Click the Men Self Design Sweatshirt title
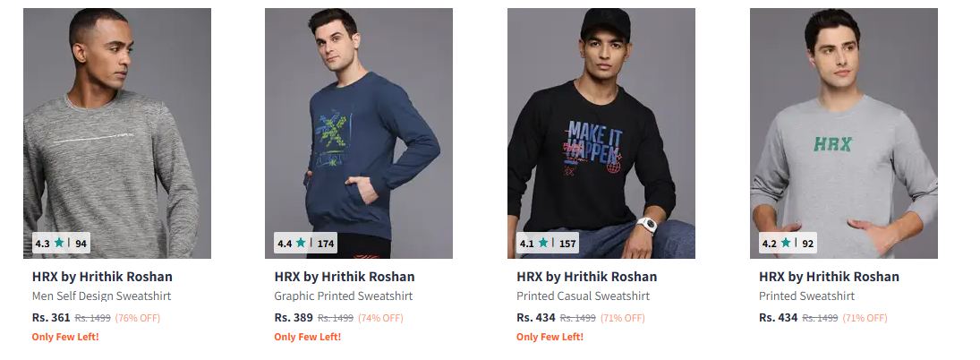 [101, 296]
